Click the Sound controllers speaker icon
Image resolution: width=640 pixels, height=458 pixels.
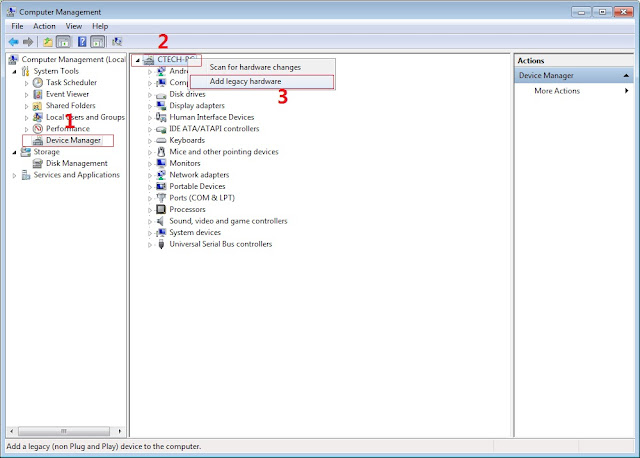(160, 221)
